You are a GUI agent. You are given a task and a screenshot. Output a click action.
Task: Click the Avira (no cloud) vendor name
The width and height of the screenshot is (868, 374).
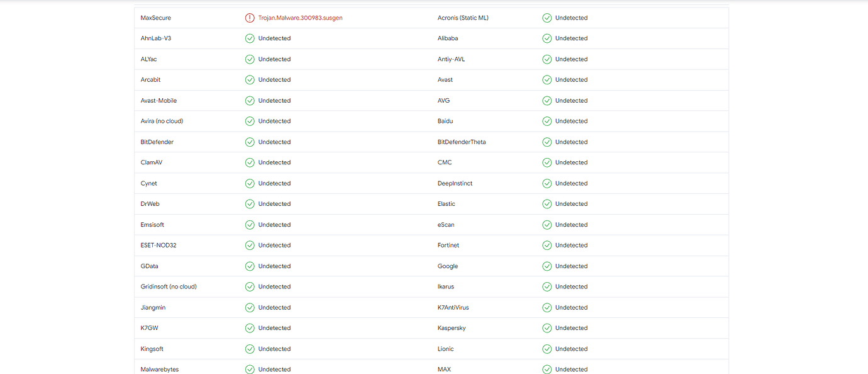[160, 120]
